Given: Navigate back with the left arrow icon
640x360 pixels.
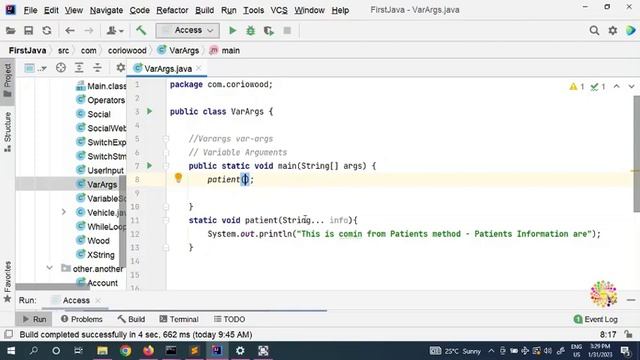Looking at the screenshot, I should 70,31.
